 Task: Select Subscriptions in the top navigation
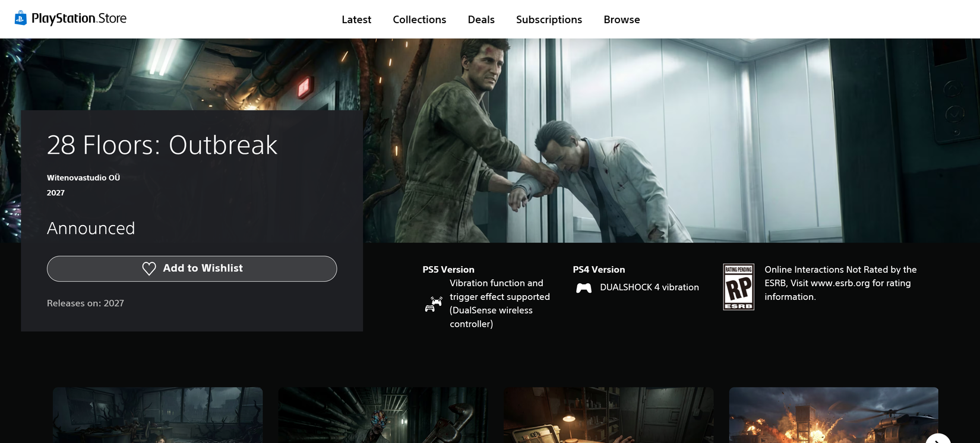tap(549, 20)
